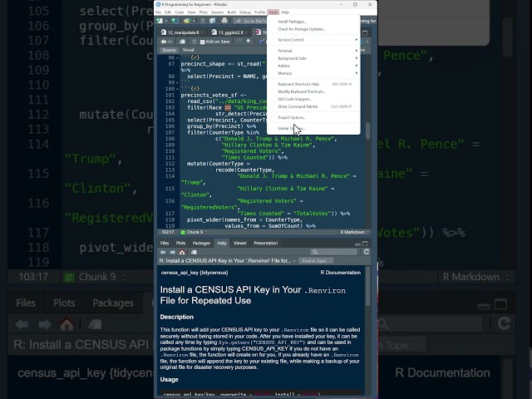Screen dimensions: 532x399
Task: Switch to the Plots pane tab
Action: point(180,243)
